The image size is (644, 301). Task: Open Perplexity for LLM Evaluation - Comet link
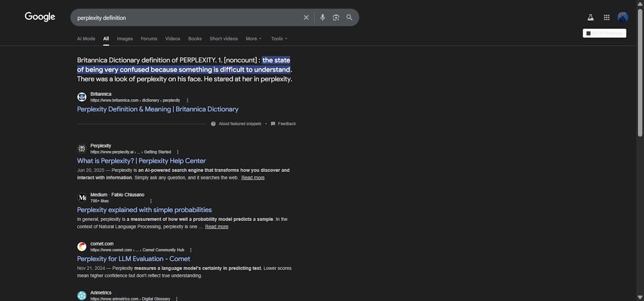[134, 259]
